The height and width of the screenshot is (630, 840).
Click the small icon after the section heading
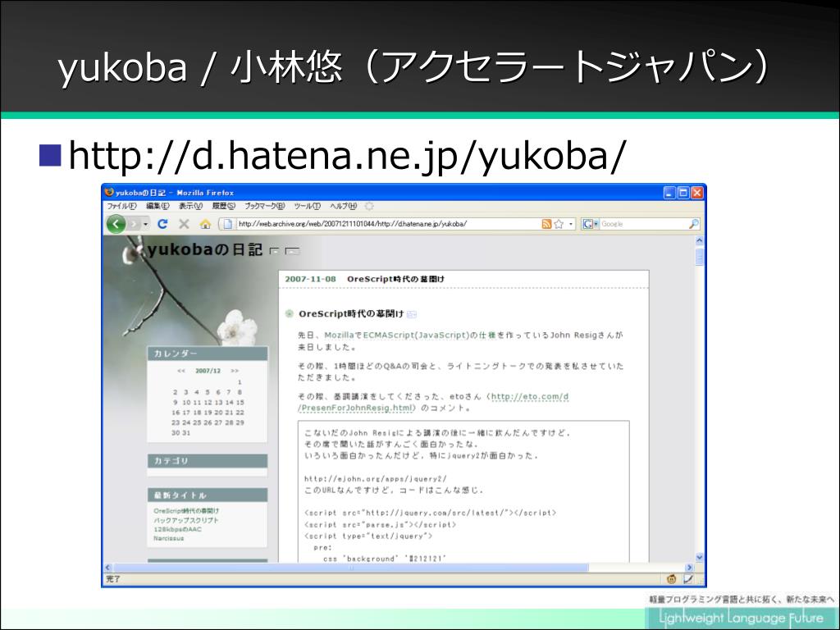(x=412, y=314)
